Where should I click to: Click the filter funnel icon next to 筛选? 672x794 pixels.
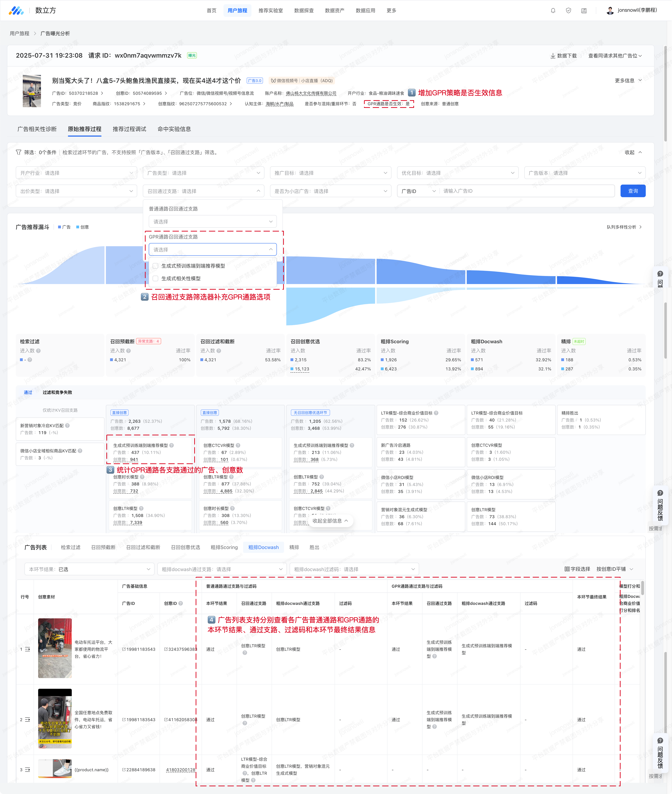18,152
